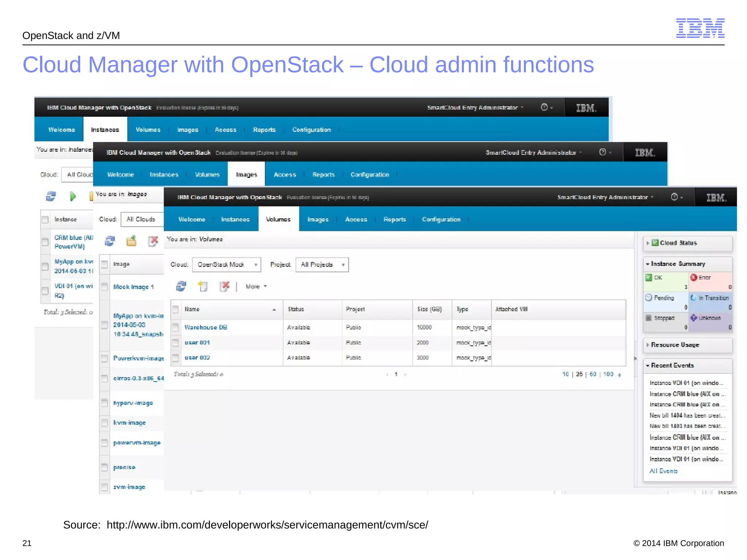This screenshot has height=560, width=747.
Task: Check the hyperv-image row checkbox
Action: click(x=105, y=403)
